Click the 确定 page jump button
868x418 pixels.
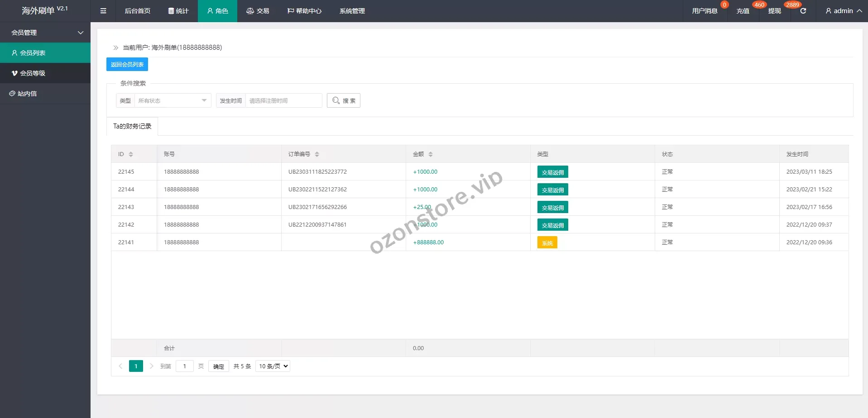[219, 366]
